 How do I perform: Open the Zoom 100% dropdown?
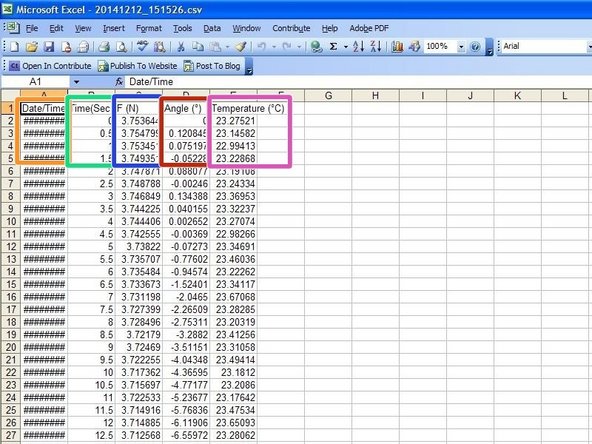pos(461,47)
